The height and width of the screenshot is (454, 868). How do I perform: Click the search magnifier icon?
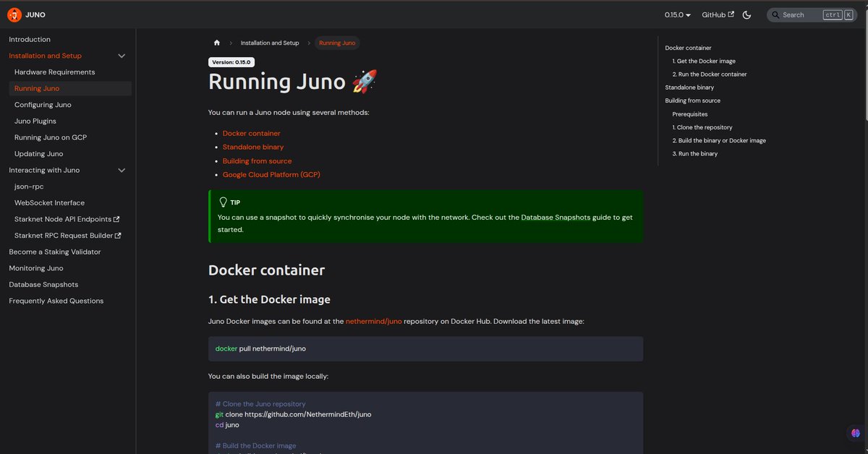click(x=775, y=14)
